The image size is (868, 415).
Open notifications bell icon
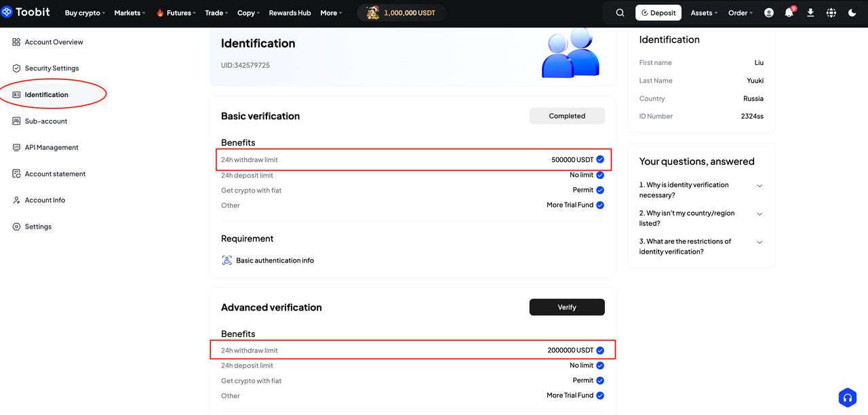tap(789, 13)
